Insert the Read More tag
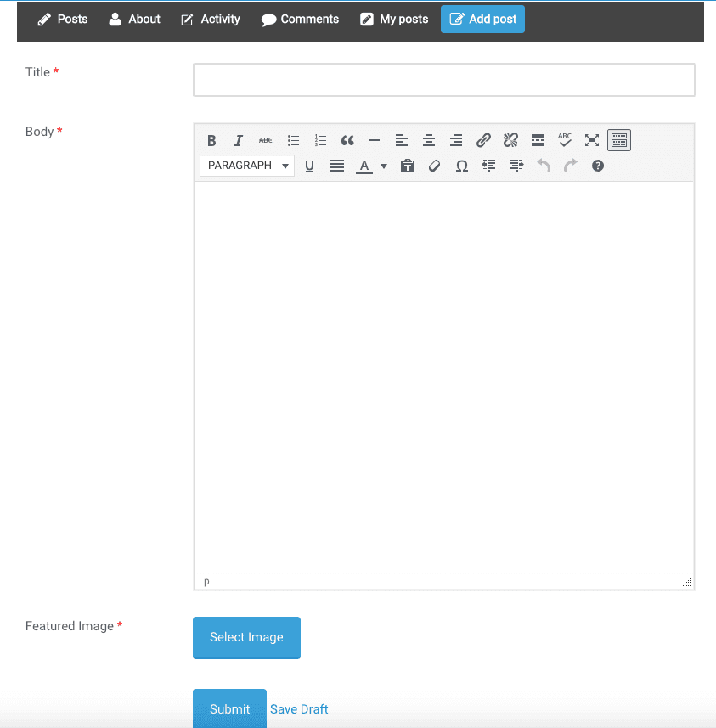This screenshot has height=728, width=716. [x=538, y=140]
